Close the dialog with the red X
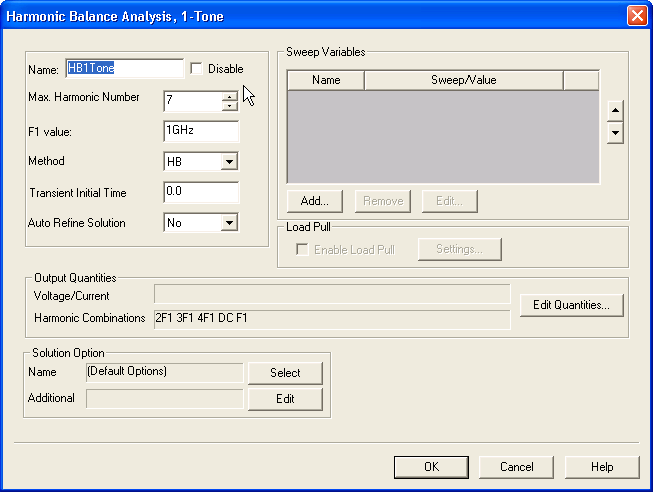 pyautogui.click(x=636, y=16)
